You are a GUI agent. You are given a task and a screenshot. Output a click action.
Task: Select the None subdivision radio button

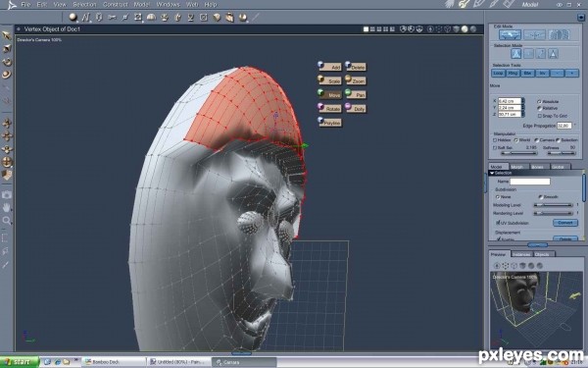(x=498, y=197)
